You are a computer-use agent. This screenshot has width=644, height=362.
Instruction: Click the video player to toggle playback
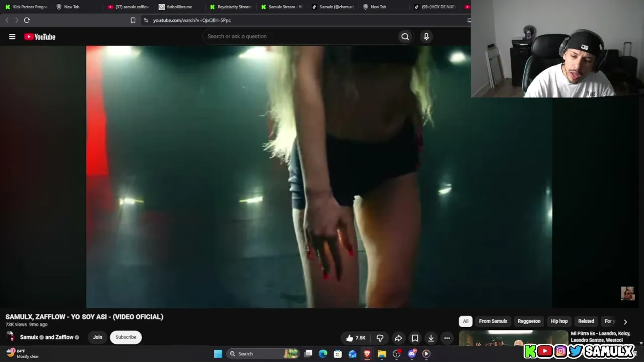[x=319, y=177]
